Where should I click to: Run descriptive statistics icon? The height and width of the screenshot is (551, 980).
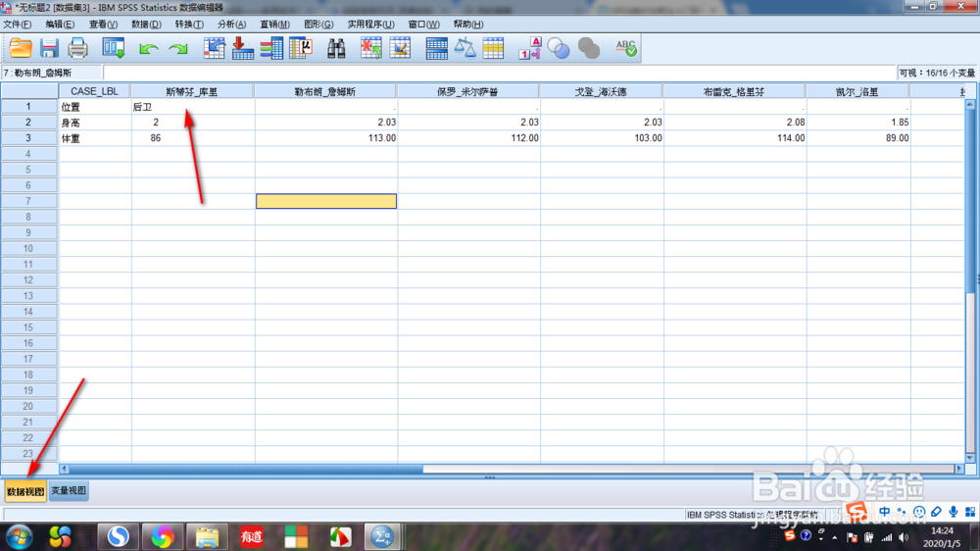tap(301, 48)
